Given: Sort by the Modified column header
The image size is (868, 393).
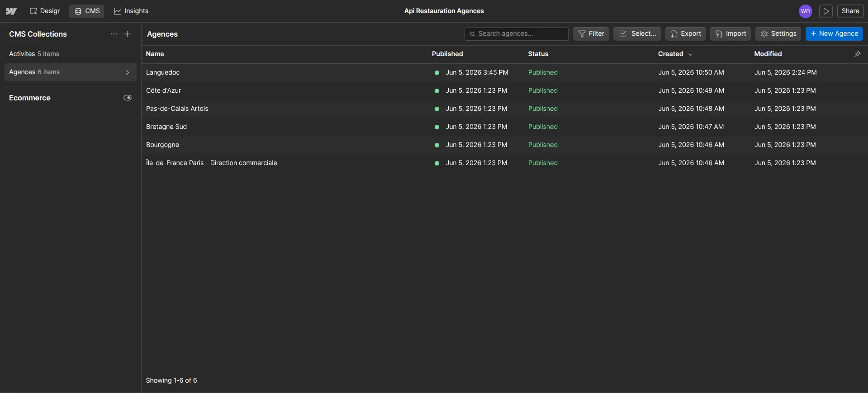Looking at the screenshot, I should point(768,54).
